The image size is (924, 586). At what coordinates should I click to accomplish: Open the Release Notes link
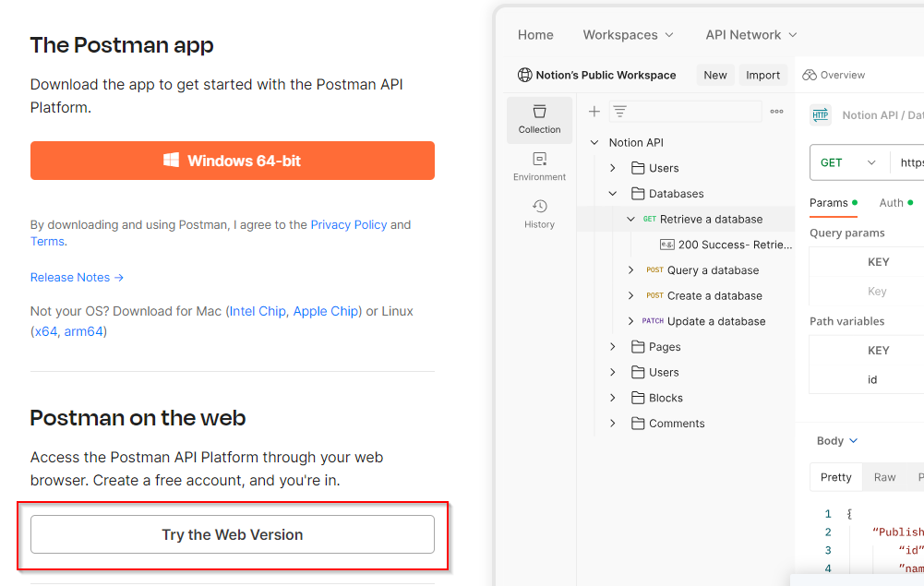point(77,278)
